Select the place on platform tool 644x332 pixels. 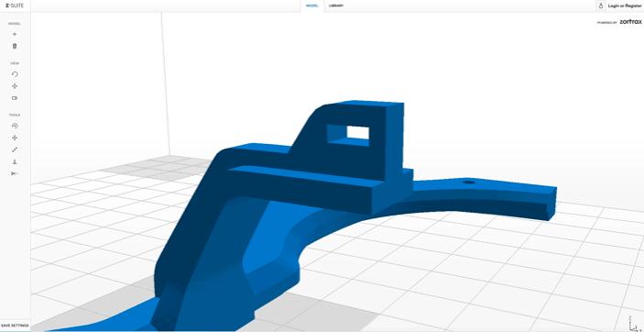(15, 161)
